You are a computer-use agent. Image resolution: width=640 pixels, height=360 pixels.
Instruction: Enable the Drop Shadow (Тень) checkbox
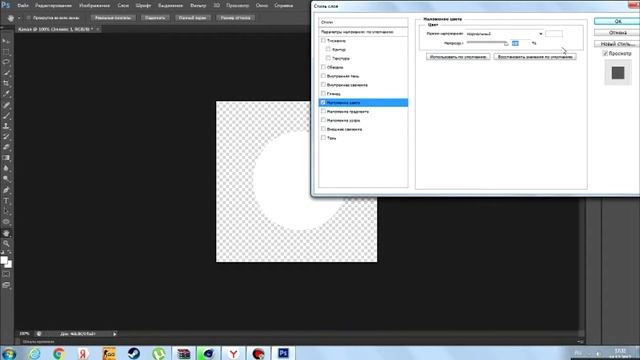coord(323,138)
